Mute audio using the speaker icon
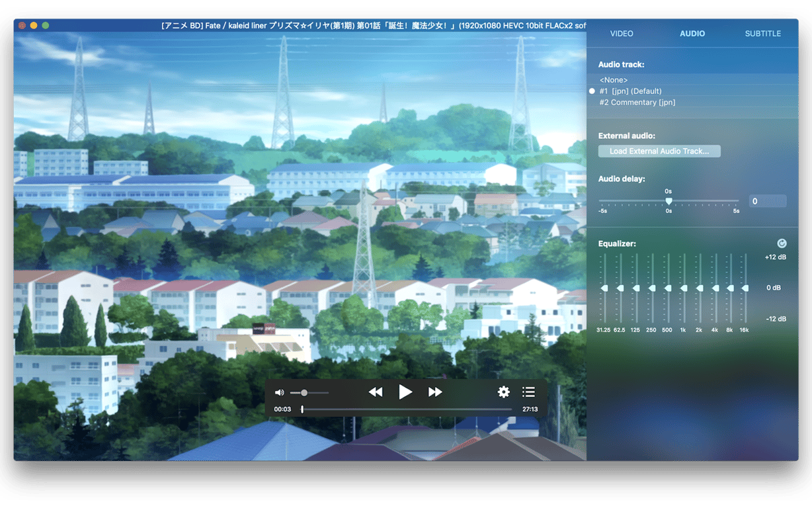Image resolution: width=812 pixels, height=508 pixels. click(x=279, y=392)
